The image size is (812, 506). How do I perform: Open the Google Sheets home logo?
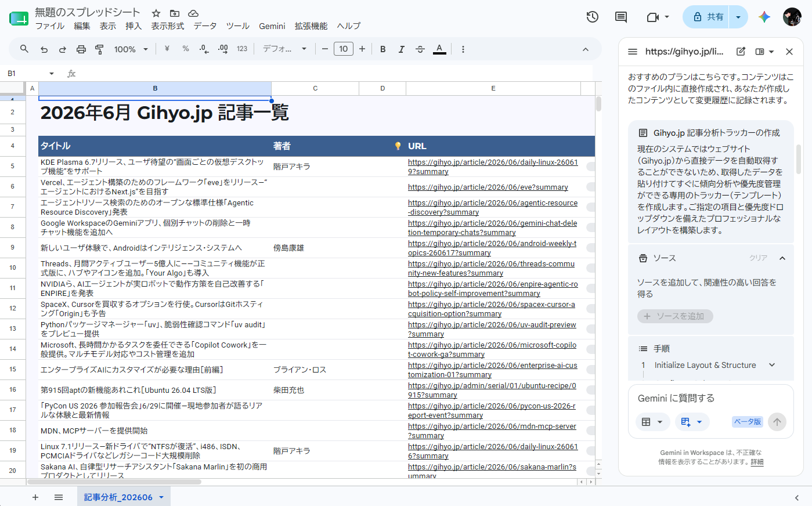[x=19, y=19]
